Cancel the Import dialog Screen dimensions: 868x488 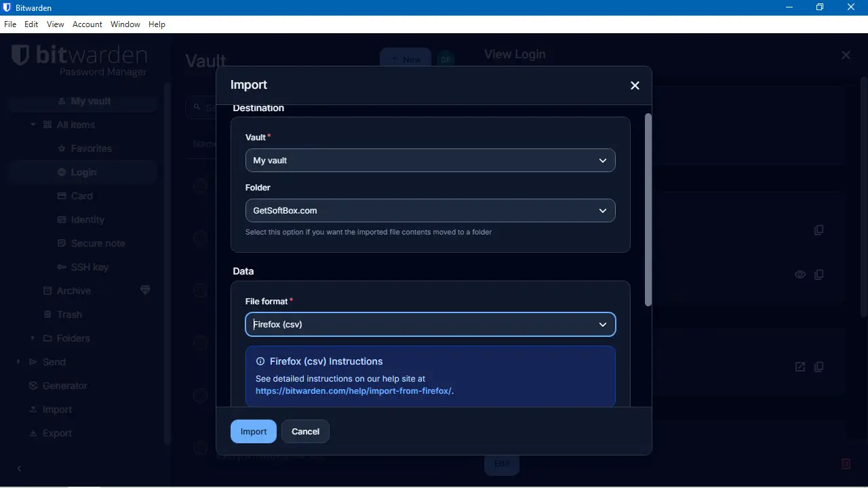[x=305, y=432]
